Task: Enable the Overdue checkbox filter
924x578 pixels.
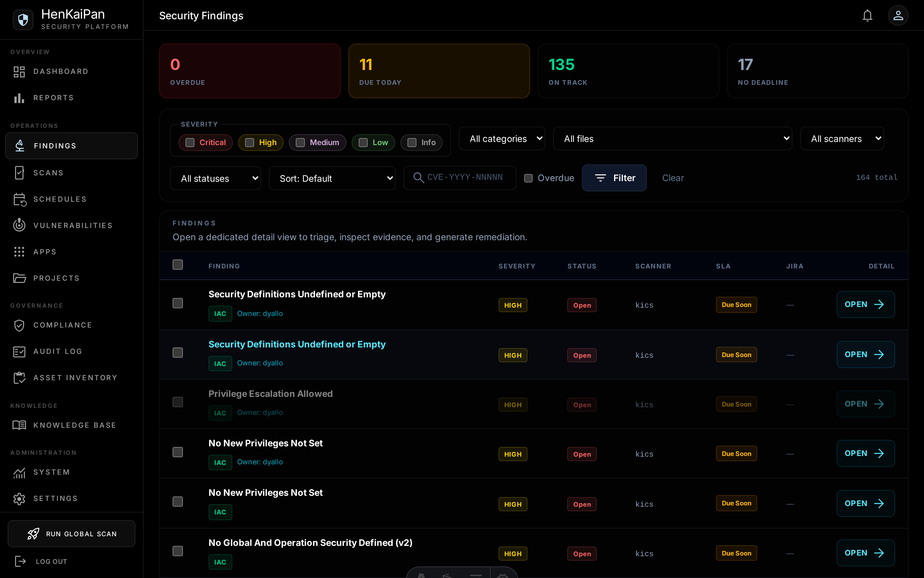Action: point(528,178)
